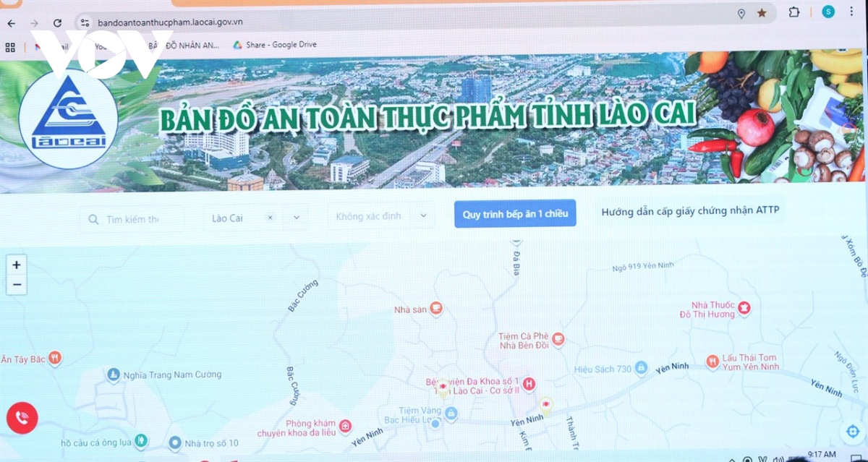Open the Quy trình bếp ăn 1 chiều button
Image resolution: width=868 pixels, height=462 pixels.
pos(514,213)
